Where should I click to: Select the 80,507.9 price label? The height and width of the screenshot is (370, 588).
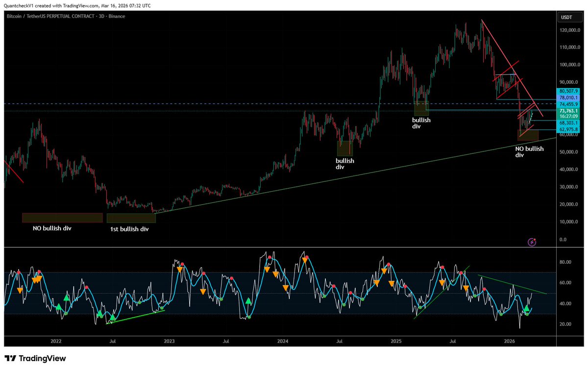[x=567, y=91]
